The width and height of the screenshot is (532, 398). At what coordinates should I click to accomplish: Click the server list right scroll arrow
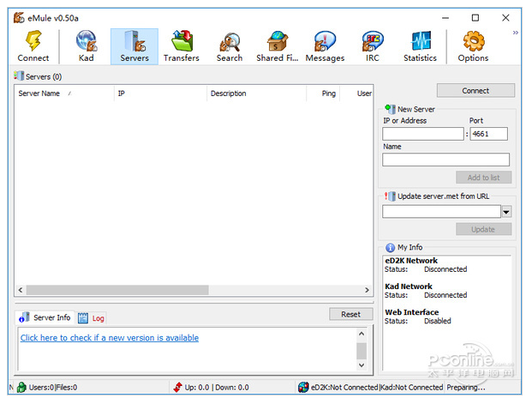coord(367,290)
